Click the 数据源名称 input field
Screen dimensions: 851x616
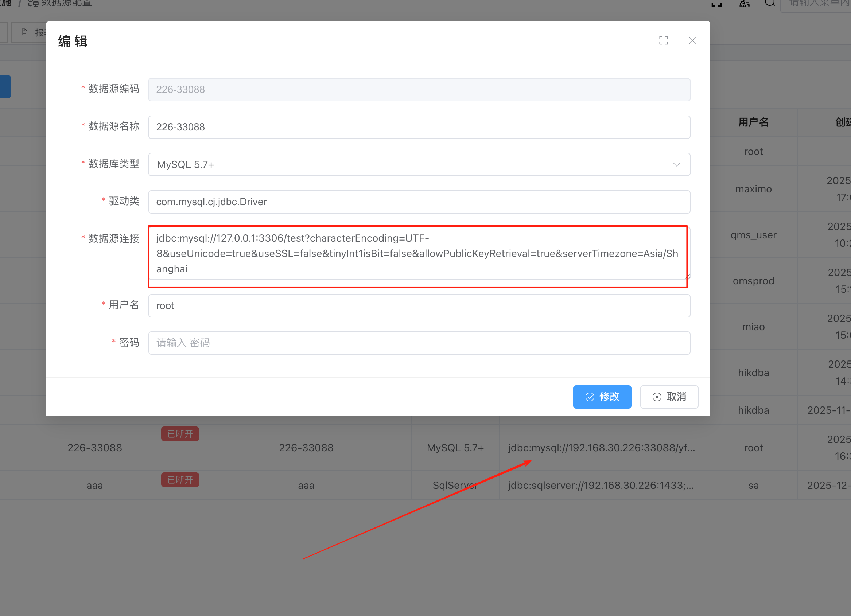pos(419,127)
